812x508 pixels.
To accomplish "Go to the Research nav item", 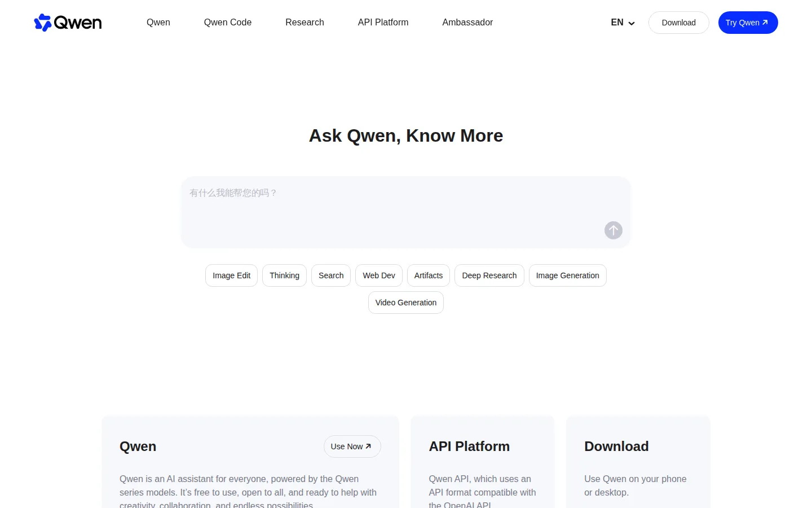I will pyautogui.click(x=304, y=23).
